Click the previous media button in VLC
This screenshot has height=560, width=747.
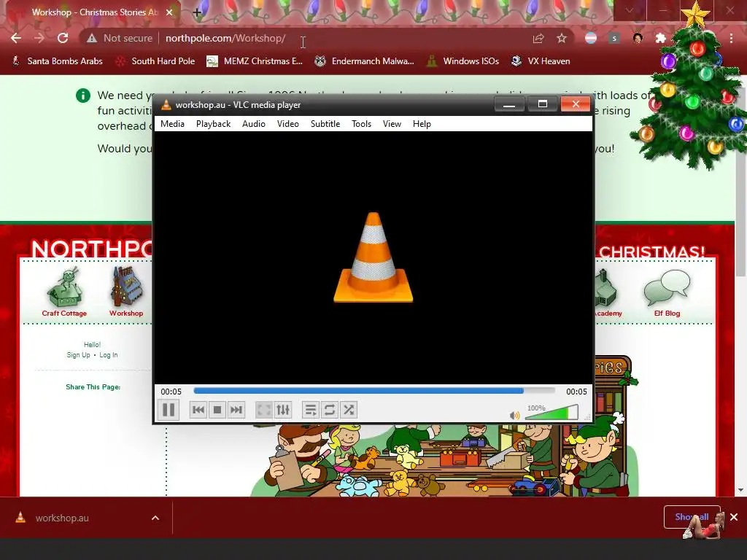click(x=198, y=410)
